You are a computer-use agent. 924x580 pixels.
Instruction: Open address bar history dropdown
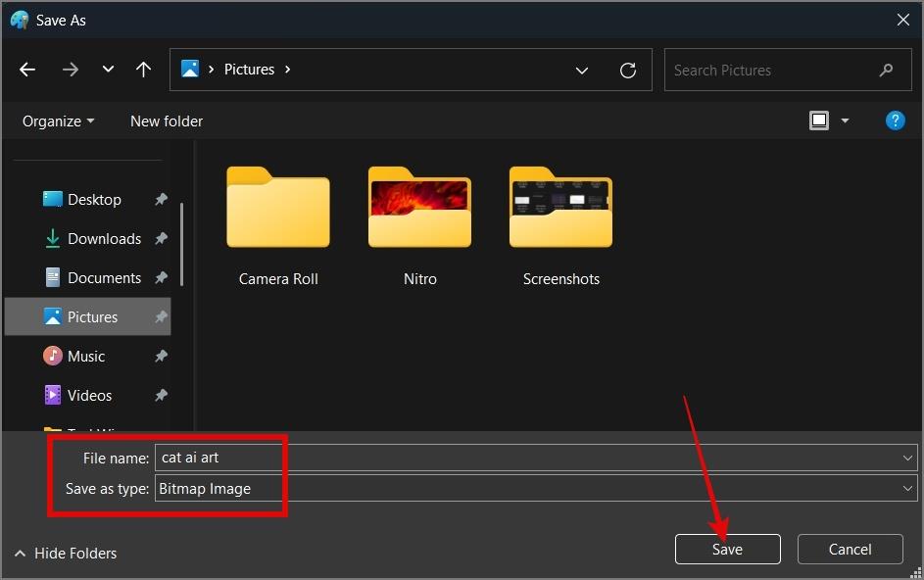pyautogui.click(x=582, y=71)
